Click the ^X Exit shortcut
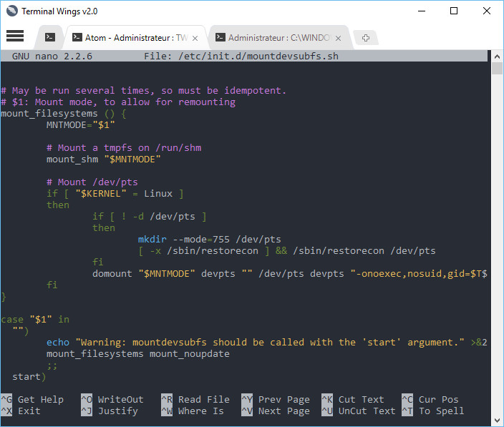 [x=21, y=411]
